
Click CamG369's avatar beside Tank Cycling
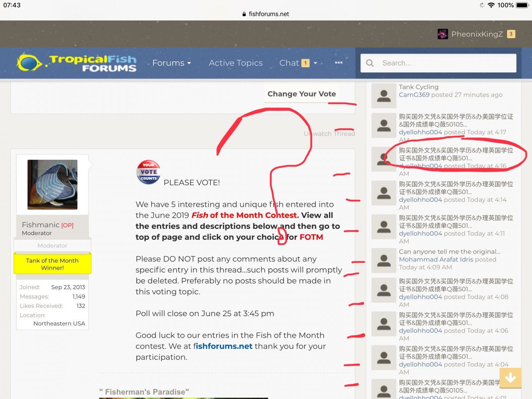pos(384,96)
